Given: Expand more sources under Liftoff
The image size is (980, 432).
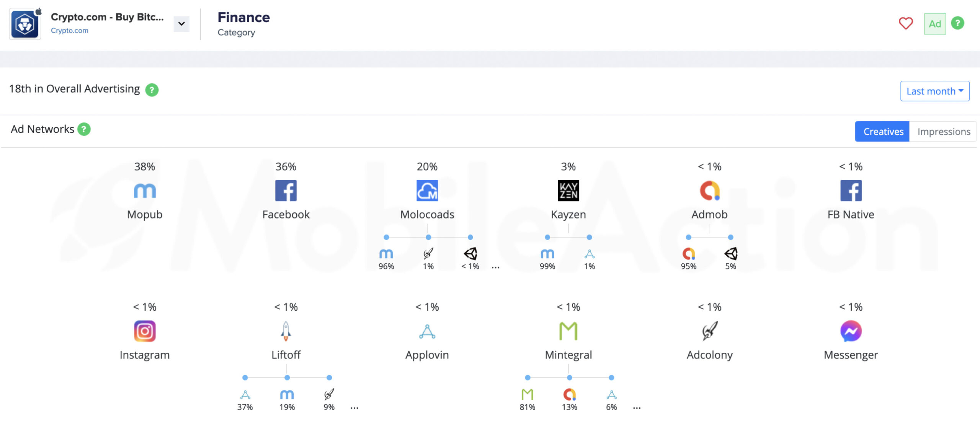Looking at the screenshot, I should [354, 408].
